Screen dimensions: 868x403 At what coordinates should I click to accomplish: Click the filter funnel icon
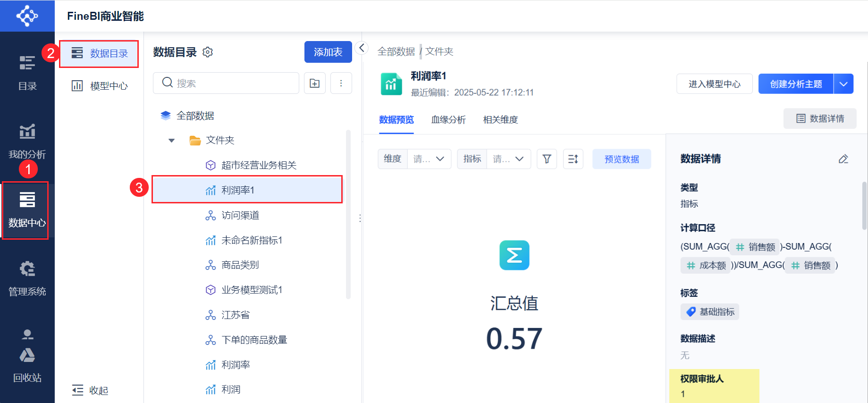click(x=547, y=159)
